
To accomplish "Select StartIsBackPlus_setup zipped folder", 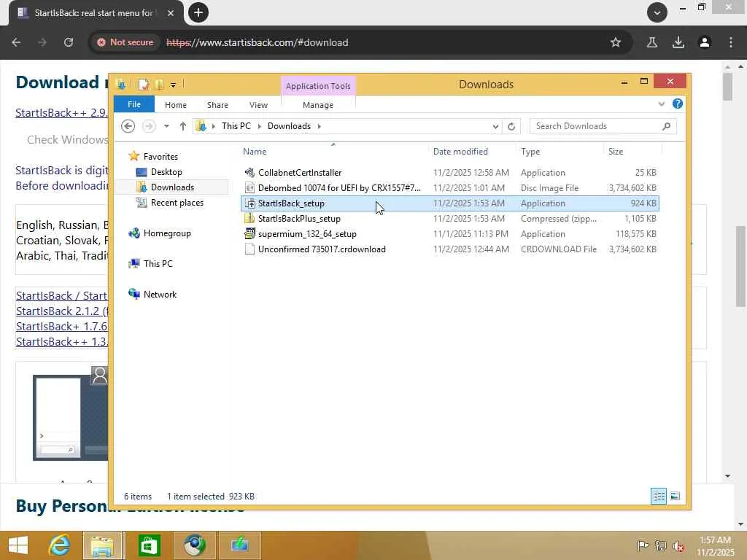I will point(450,219).
